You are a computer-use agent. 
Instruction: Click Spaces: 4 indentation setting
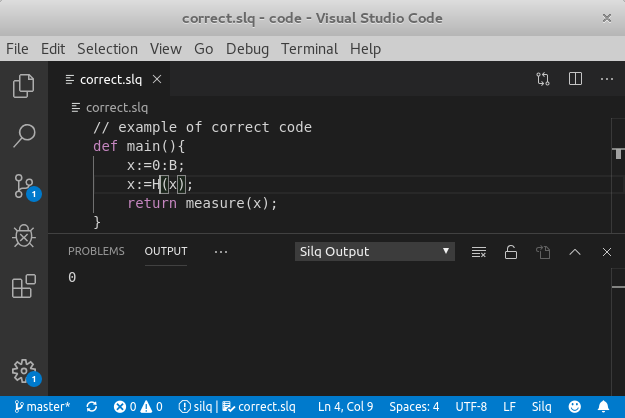[414, 407]
